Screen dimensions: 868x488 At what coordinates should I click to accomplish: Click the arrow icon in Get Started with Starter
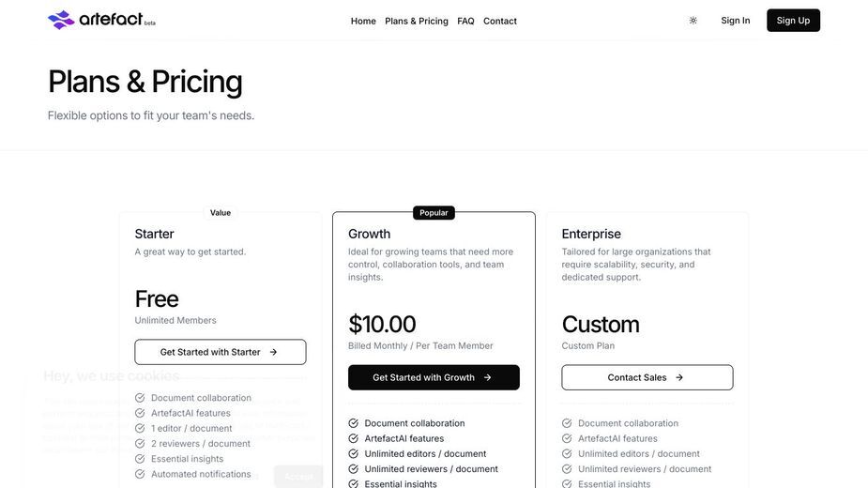pyautogui.click(x=273, y=352)
